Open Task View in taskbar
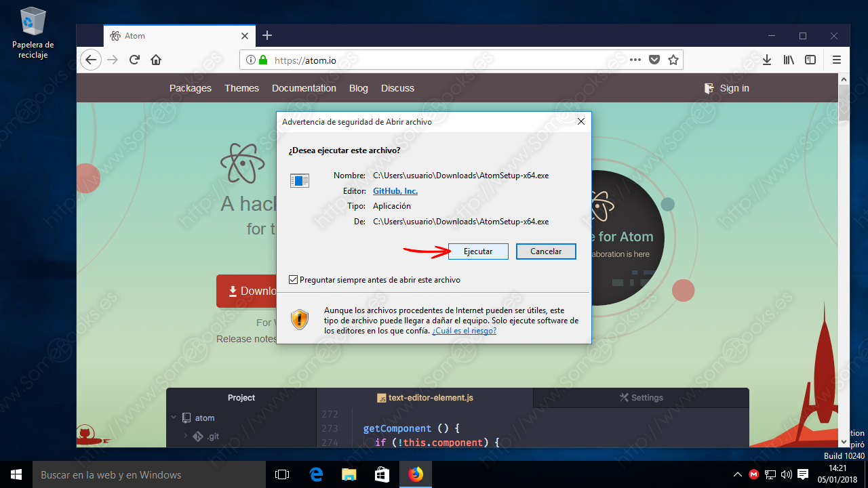Image resolution: width=868 pixels, height=488 pixels. pyautogui.click(x=282, y=474)
